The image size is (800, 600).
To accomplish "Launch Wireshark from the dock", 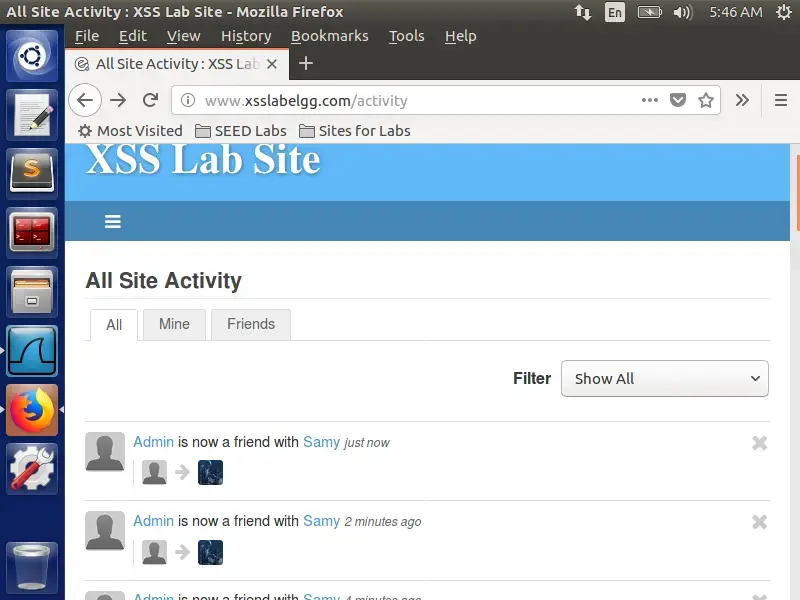I will pyautogui.click(x=32, y=351).
